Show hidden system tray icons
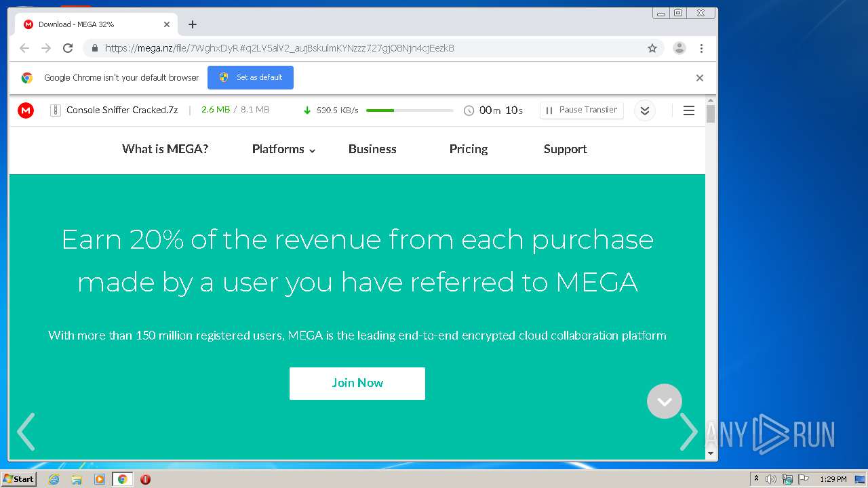 756,479
